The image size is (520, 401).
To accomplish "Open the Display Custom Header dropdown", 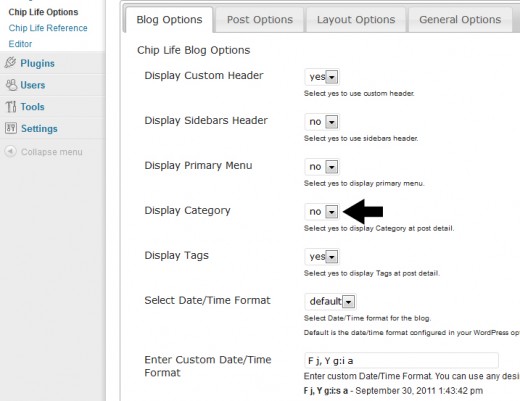I will pyautogui.click(x=322, y=77).
